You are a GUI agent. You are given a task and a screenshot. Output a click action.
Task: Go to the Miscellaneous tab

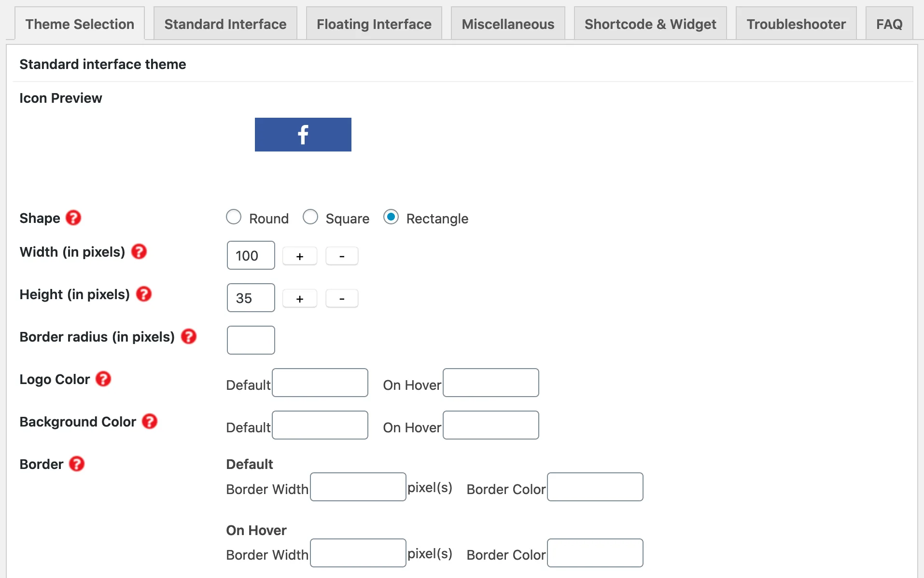point(508,24)
